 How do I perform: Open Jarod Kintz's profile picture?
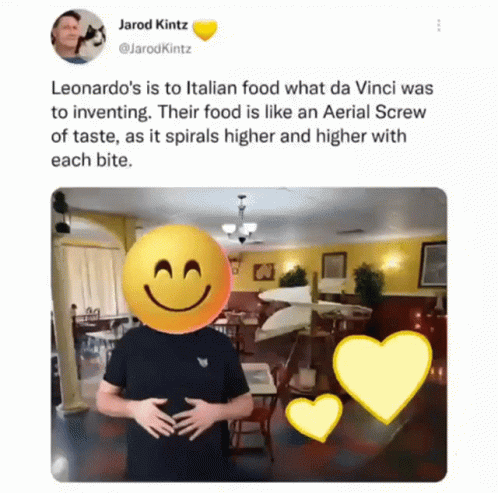[x=79, y=36]
